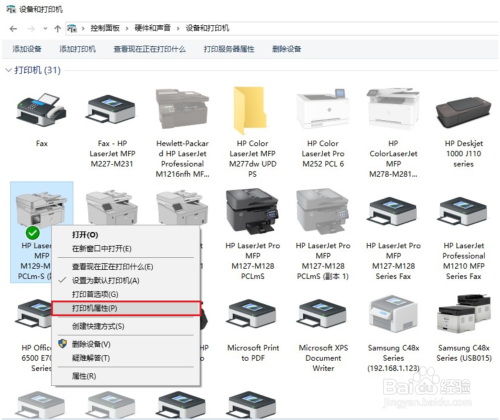500x420 pixels.
Task: Select HP LaserJet Pro MFP M127-M128 PCLmS printer
Action: click(252, 211)
